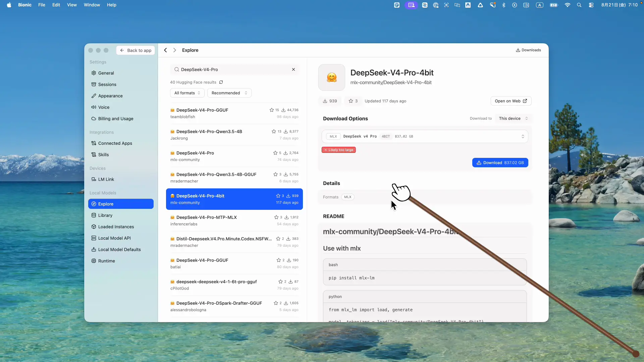Open the File menu

pos(42,5)
